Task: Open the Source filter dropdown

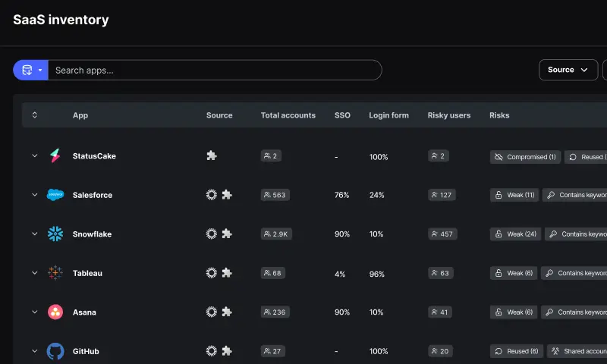Action: coord(568,70)
